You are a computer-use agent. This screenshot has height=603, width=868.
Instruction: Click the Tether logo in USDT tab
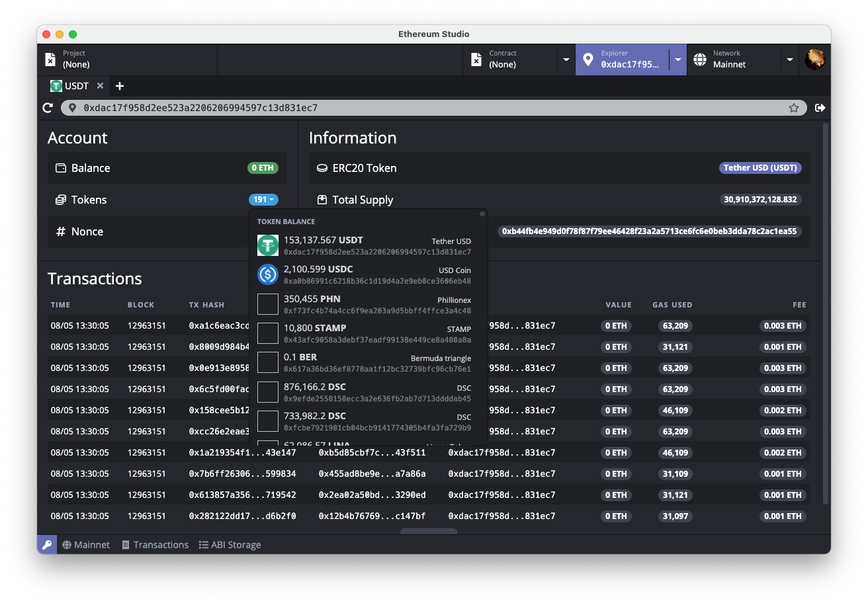click(56, 86)
